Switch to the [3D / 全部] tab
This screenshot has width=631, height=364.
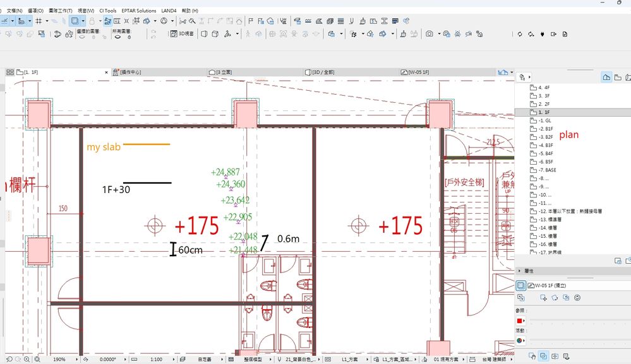click(x=323, y=73)
